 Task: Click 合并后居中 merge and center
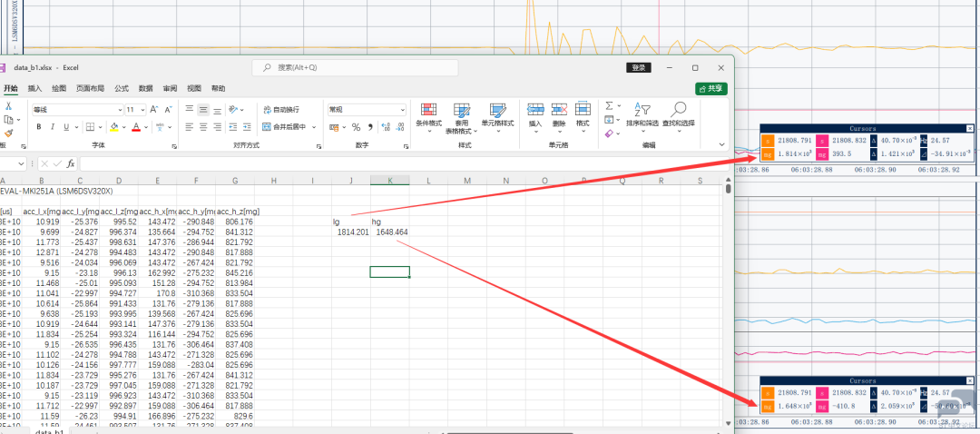coord(285,127)
